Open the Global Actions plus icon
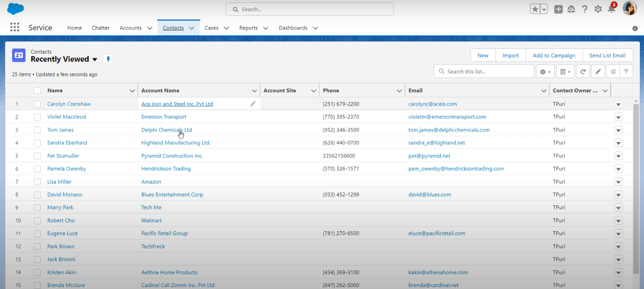 pyautogui.click(x=558, y=9)
